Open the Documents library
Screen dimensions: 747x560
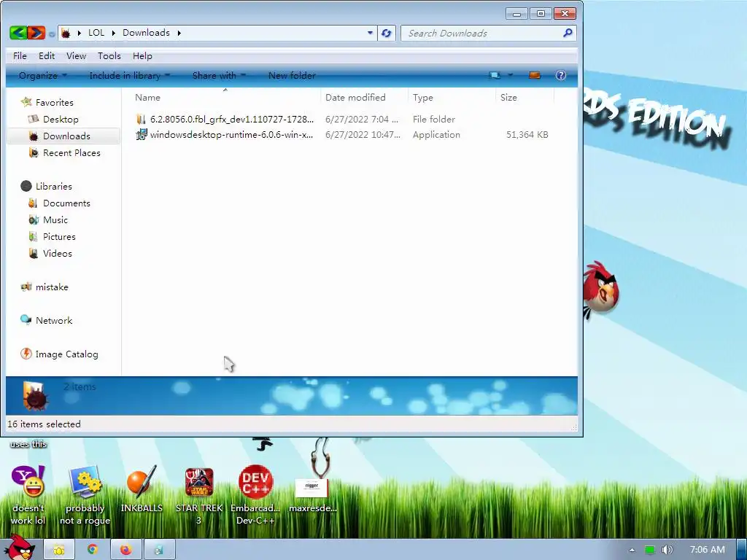[66, 203]
